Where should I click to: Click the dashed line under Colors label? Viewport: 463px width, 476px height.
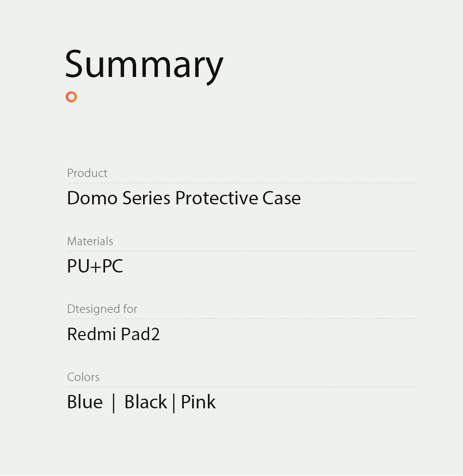[242, 387]
